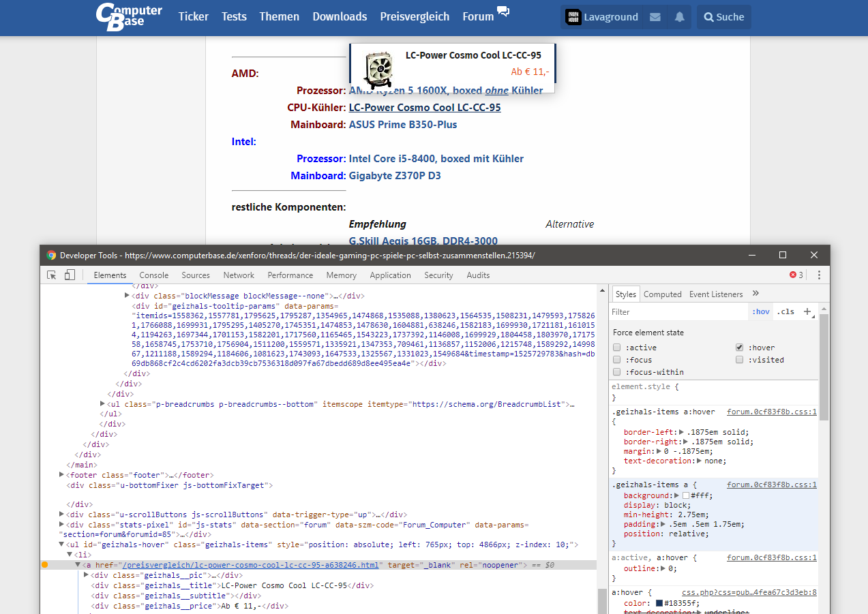The width and height of the screenshot is (868, 614).
Task: Show more Styles panel tabs chevron
Action: tap(755, 294)
